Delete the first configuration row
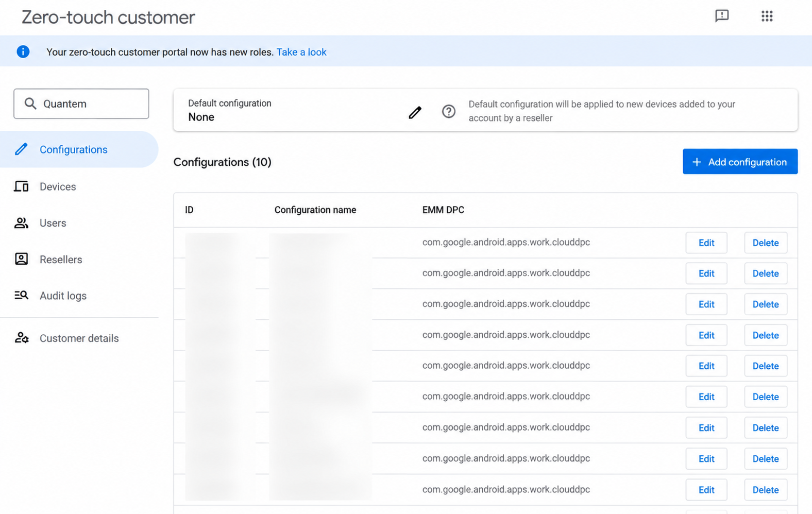812x514 pixels. pyautogui.click(x=765, y=243)
